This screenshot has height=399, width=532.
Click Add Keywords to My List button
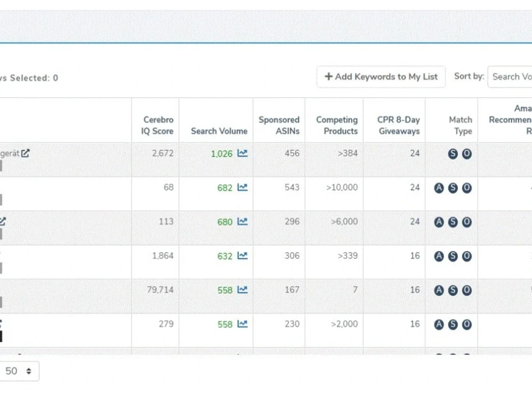381,77
